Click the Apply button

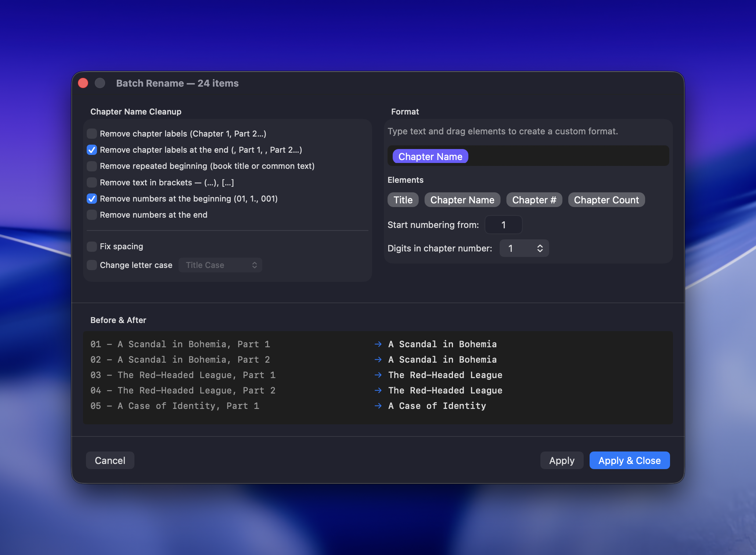coord(562,460)
